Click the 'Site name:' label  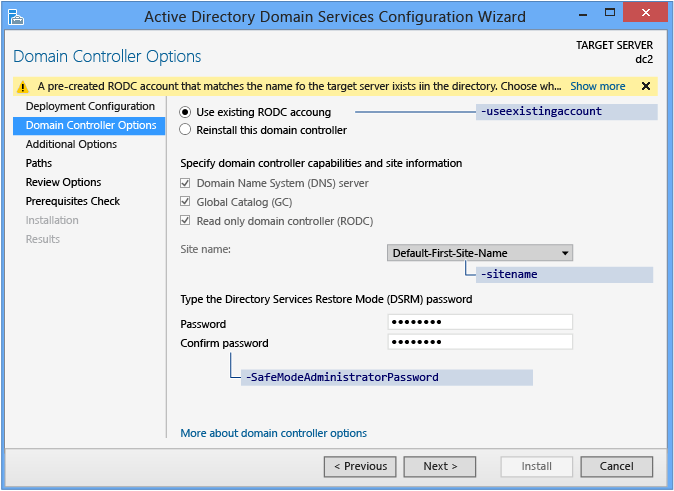(205, 249)
